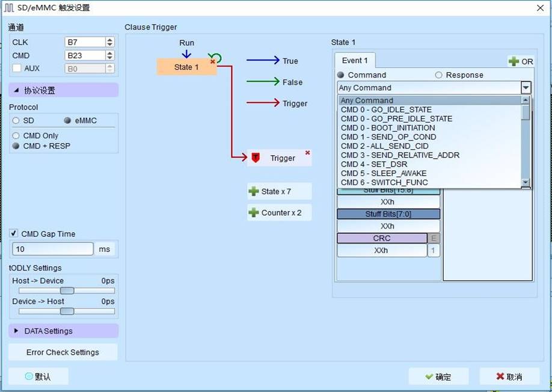Click the waveform icon in title bar
Screen dimensions: 552x392
coord(9,8)
